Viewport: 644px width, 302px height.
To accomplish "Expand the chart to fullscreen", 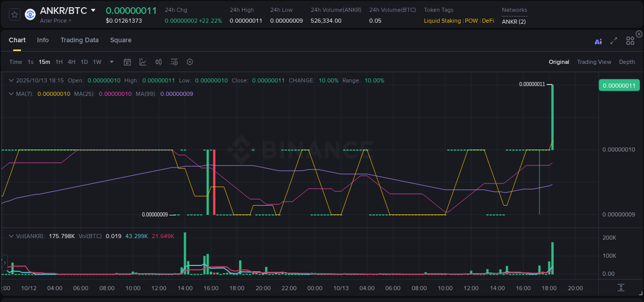I will (x=613, y=41).
